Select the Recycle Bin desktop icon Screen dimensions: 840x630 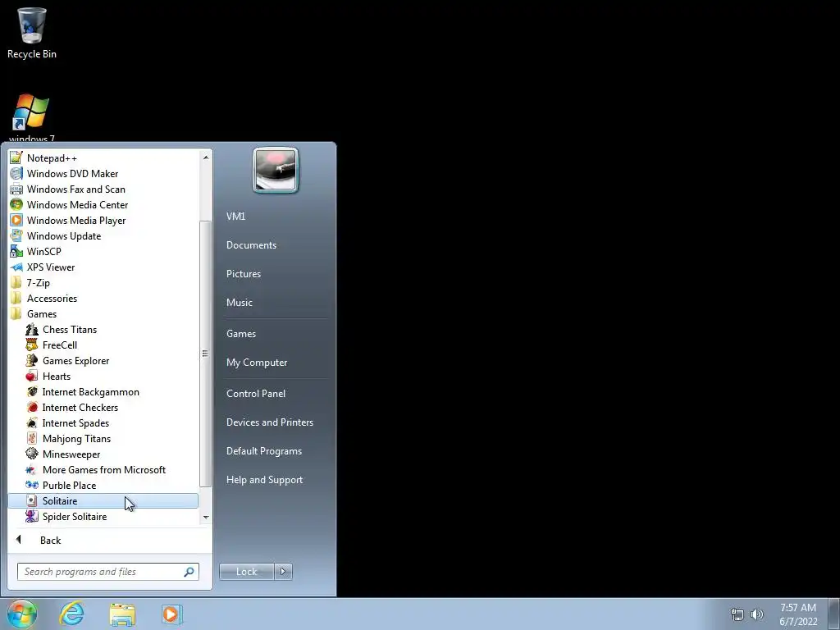point(32,33)
